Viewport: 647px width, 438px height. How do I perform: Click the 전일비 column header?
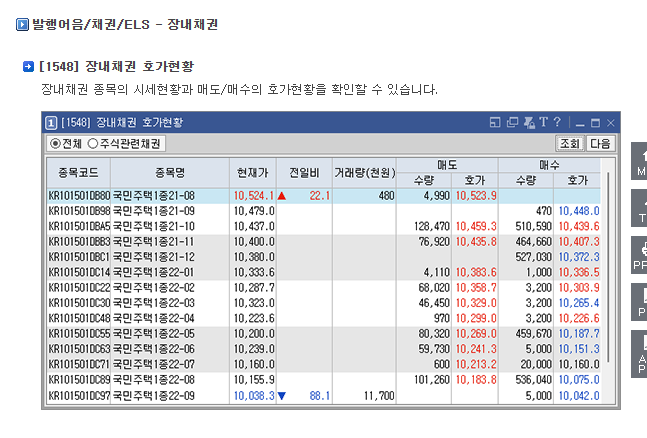point(304,173)
